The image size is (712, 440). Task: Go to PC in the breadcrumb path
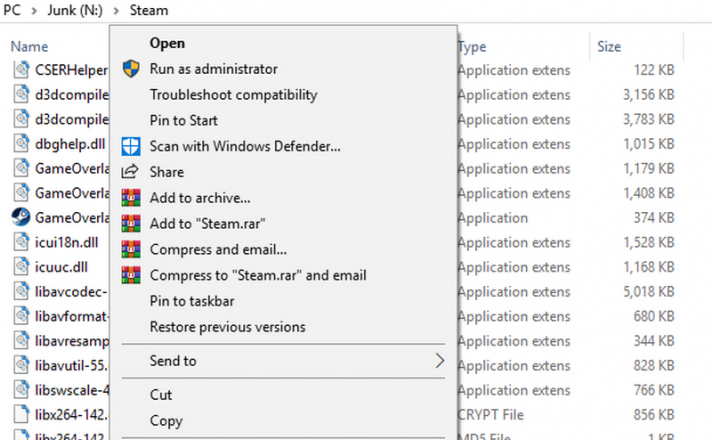point(12,10)
